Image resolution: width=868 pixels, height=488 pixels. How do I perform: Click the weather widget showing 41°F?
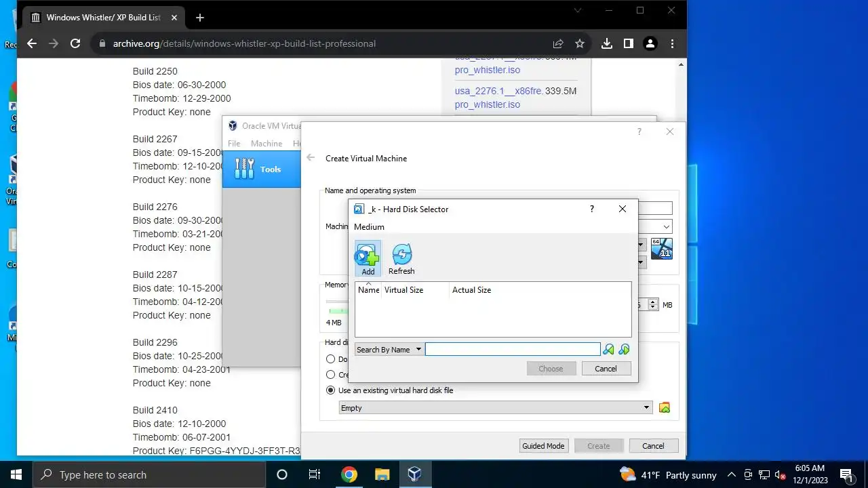pyautogui.click(x=668, y=474)
